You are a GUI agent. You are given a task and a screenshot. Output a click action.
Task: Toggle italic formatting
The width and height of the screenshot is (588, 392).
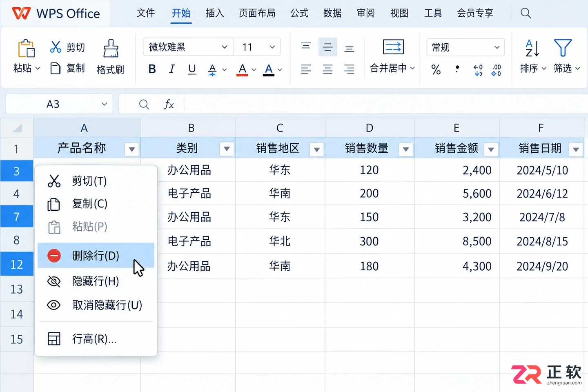coord(172,69)
